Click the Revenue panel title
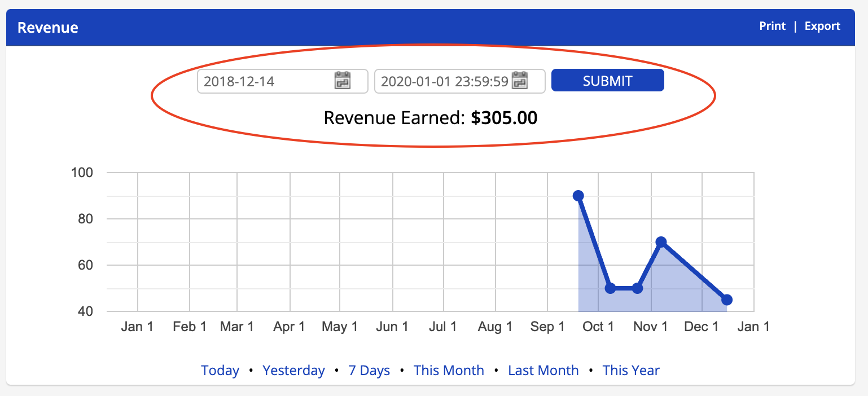This screenshot has width=868, height=396. (48, 28)
